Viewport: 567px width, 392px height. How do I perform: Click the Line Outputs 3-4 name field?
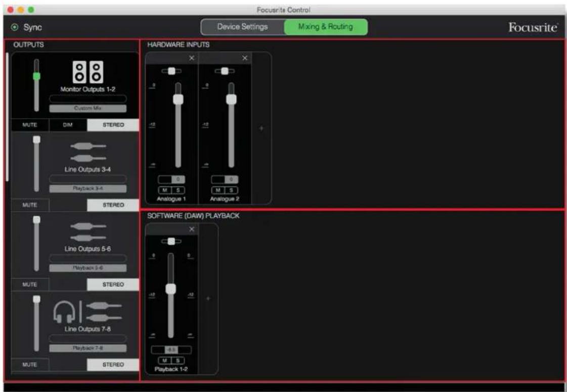point(88,179)
